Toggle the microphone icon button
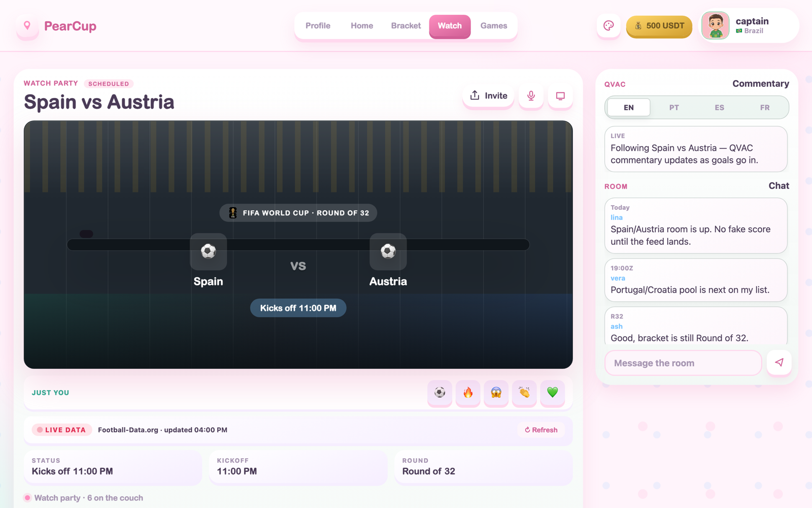Viewport: 812px width, 508px height. click(531, 96)
